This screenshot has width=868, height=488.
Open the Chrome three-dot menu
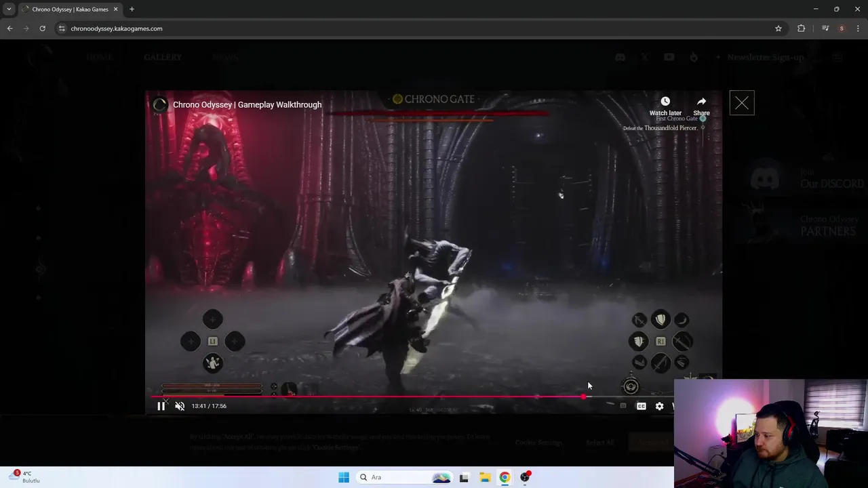(859, 28)
